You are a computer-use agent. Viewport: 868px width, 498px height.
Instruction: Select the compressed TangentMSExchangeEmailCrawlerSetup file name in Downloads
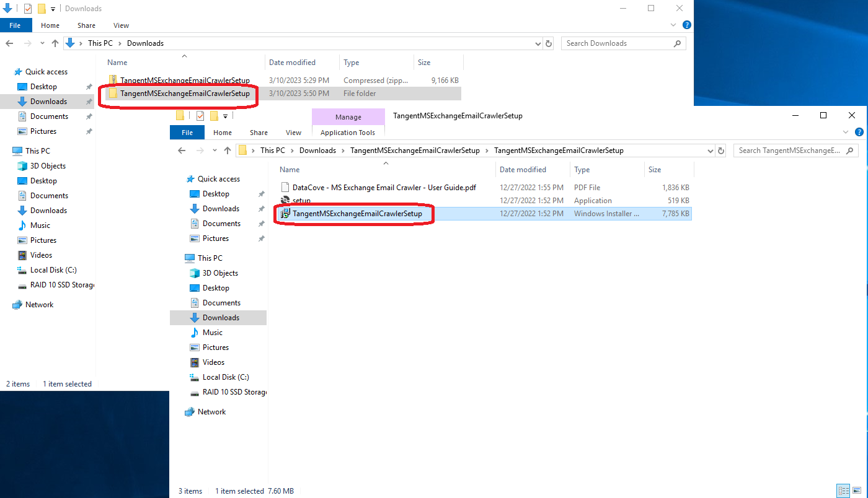pos(185,81)
